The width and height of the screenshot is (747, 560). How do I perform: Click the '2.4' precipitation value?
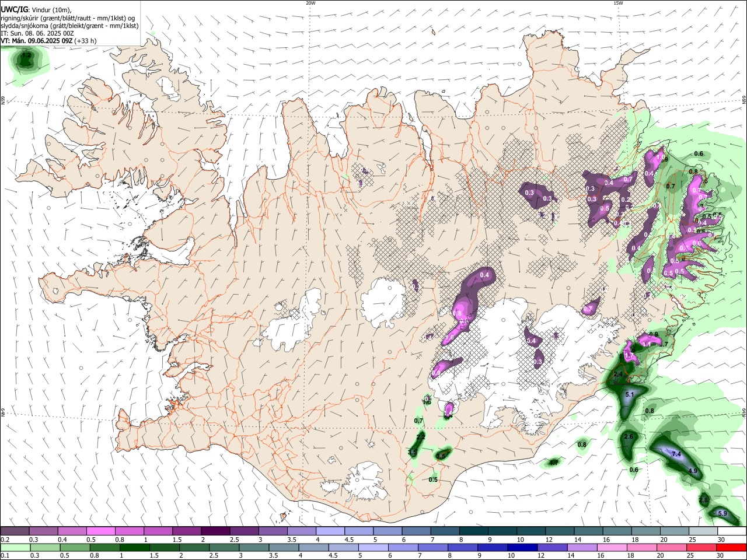(618, 374)
